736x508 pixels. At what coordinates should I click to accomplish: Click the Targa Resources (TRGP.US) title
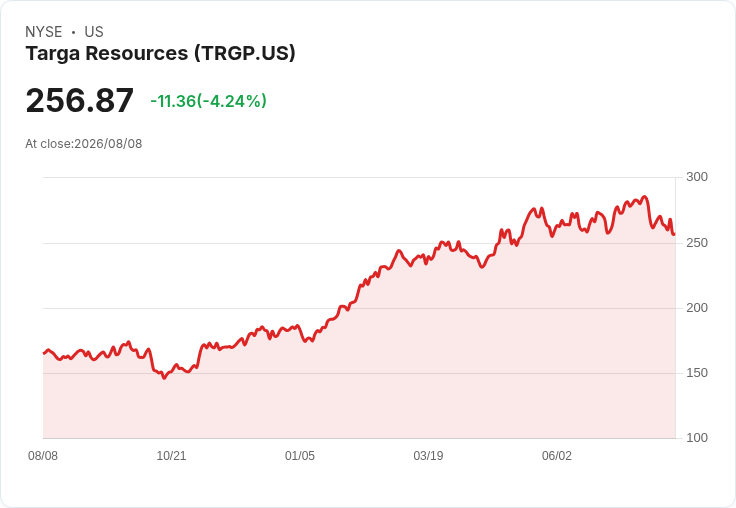(161, 54)
